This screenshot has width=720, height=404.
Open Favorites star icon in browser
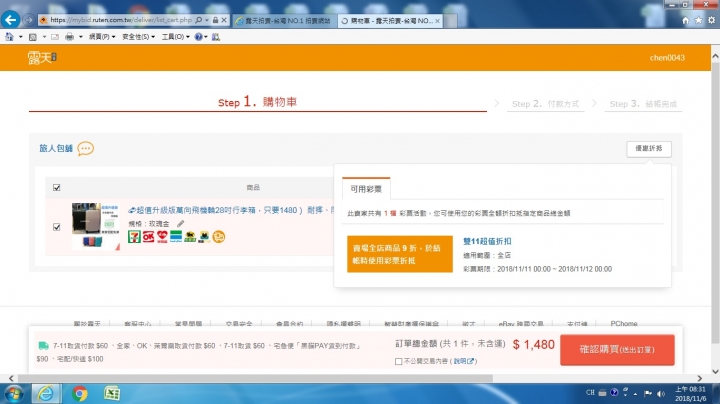tap(698, 21)
